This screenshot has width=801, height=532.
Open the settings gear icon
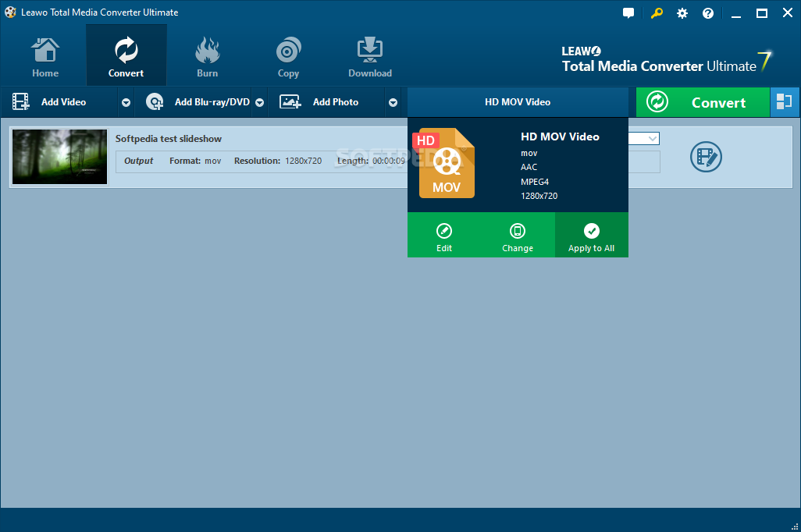(x=682, y=13)
